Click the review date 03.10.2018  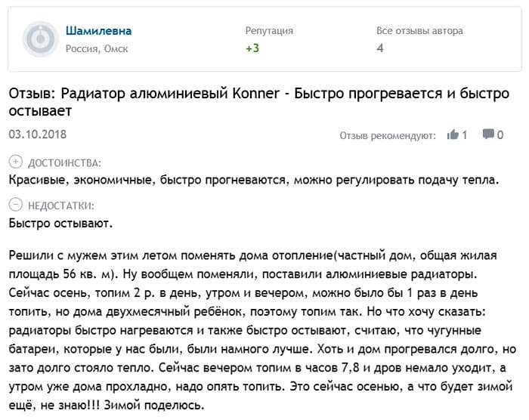point(38,134)
